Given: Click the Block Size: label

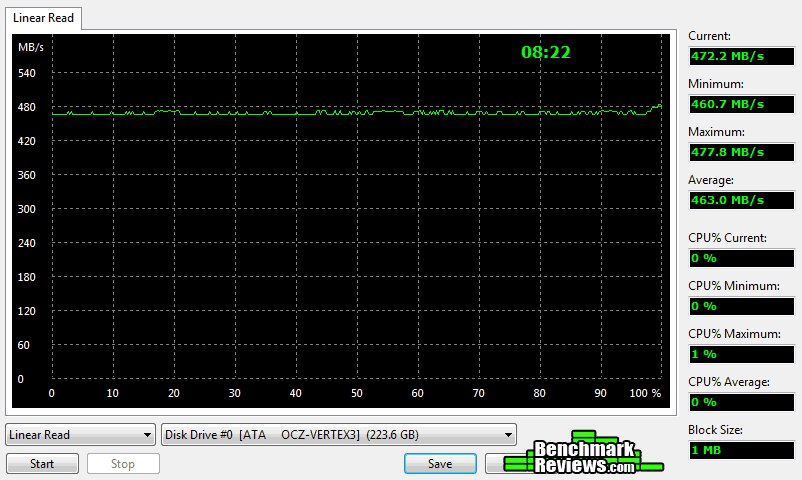Looking at the screenshot, I should click(715, 430).
